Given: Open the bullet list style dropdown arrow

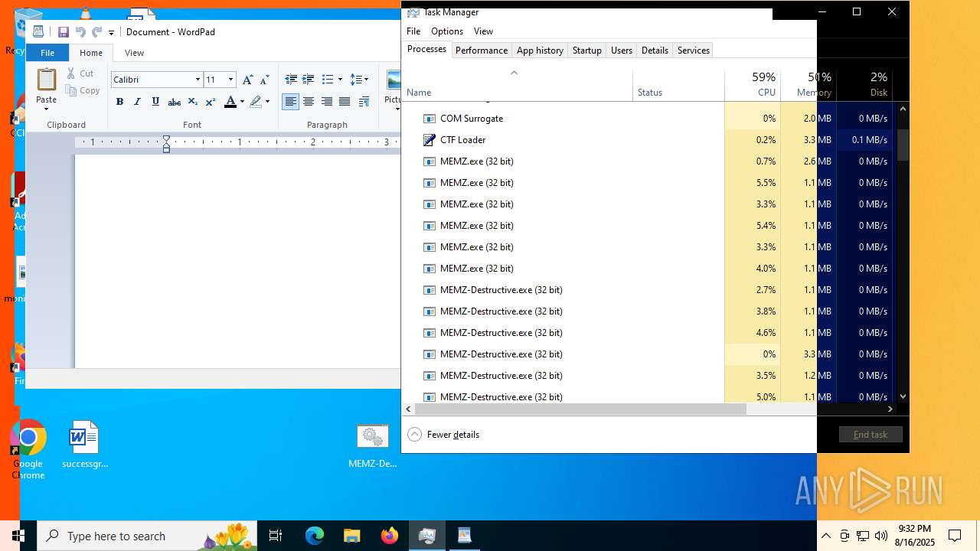Looking at the screenshot, I should [338, 80].
